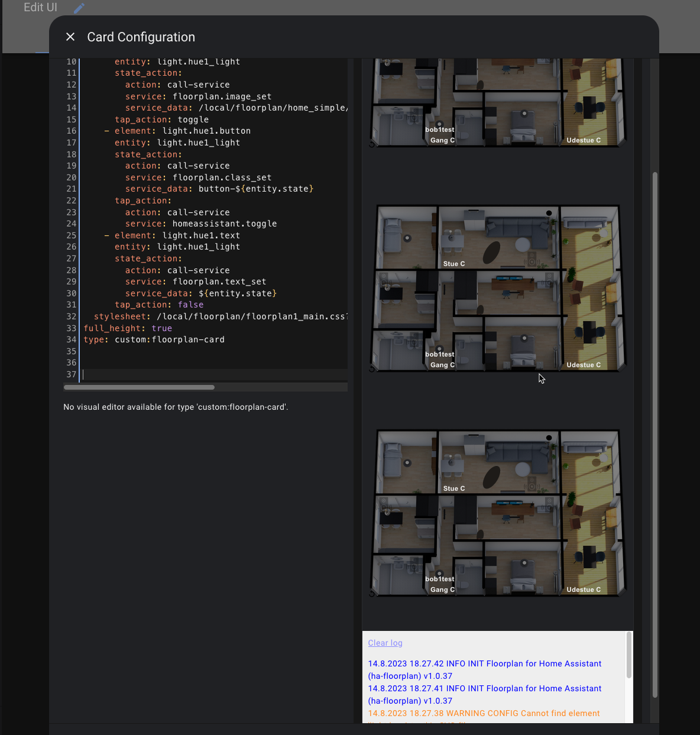The image size is (700, 735).
Task: Click the bob1test text element
Action: (x=439, y=354)
